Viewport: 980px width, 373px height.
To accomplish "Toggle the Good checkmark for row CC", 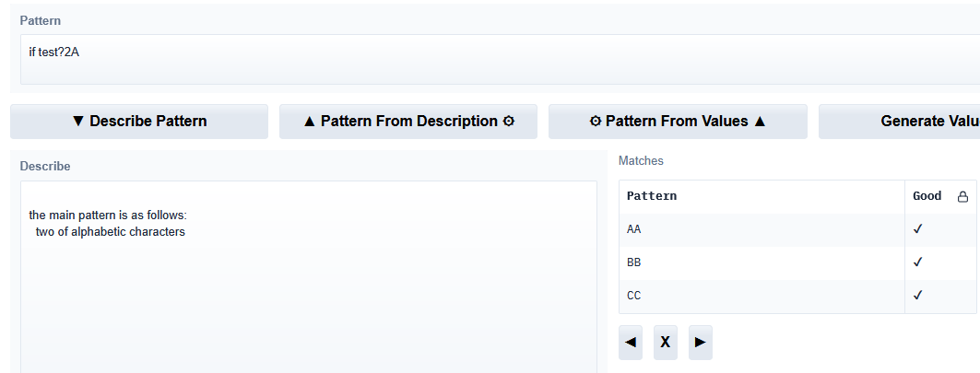I will tap(917, 296).
